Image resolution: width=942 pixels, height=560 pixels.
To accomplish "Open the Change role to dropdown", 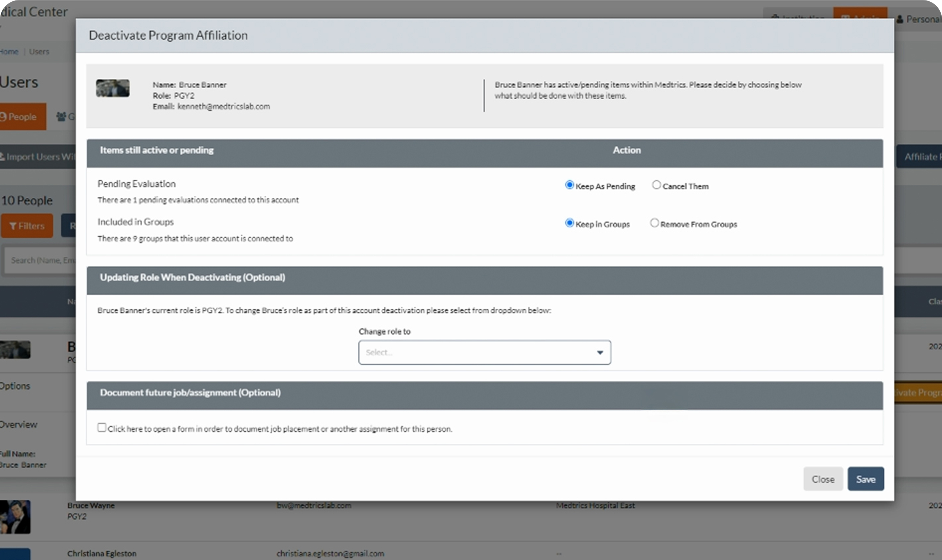I will [x=484, y=352].
